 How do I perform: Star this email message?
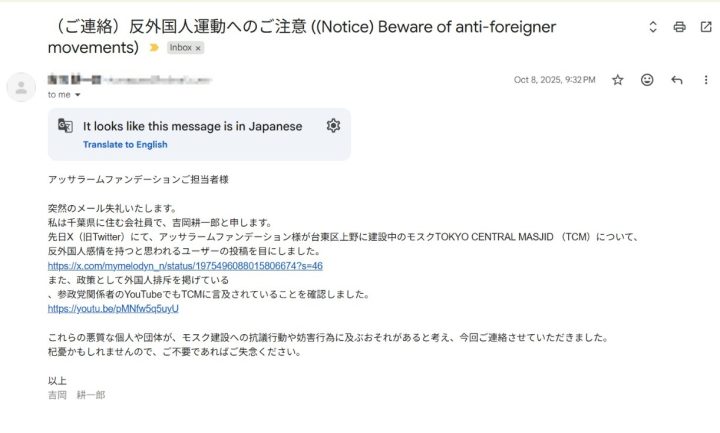click(x=618, y=80)
